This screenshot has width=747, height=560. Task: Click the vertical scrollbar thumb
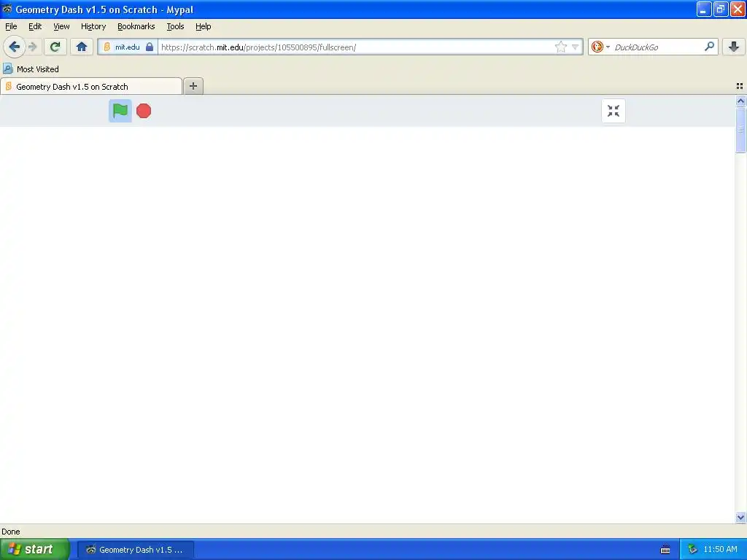(x=740, y=130)
